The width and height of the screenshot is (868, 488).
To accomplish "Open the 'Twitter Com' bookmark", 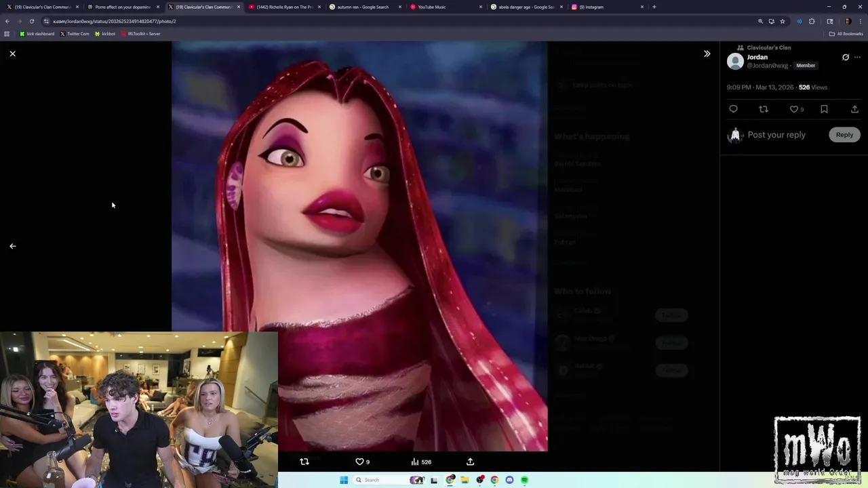I will [75, 34].
